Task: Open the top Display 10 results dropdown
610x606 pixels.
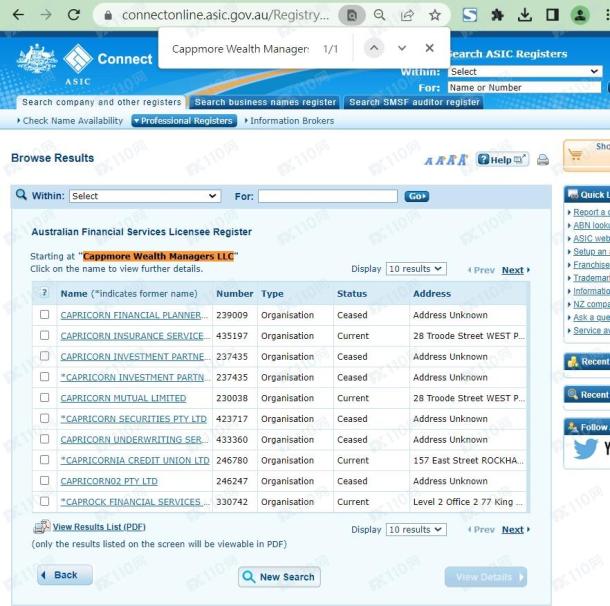Action: (x=416, y=269)
